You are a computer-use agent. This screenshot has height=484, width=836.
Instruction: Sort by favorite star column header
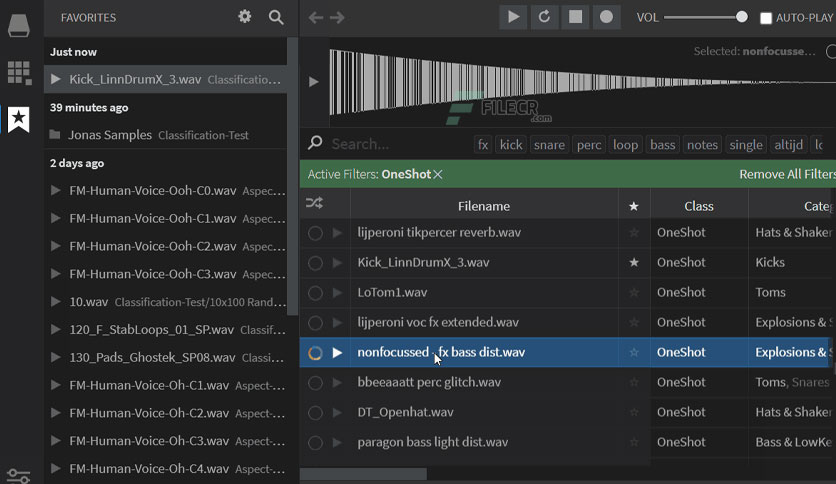[633, 206]
